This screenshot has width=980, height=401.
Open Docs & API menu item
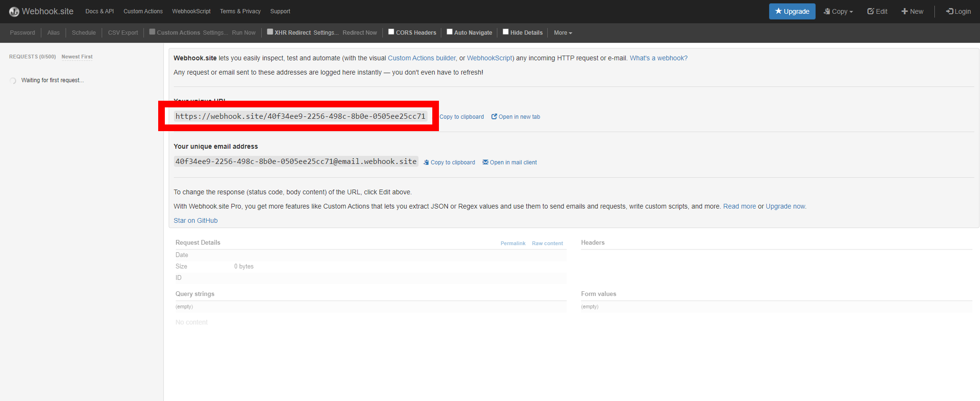[x=100, y=11]
